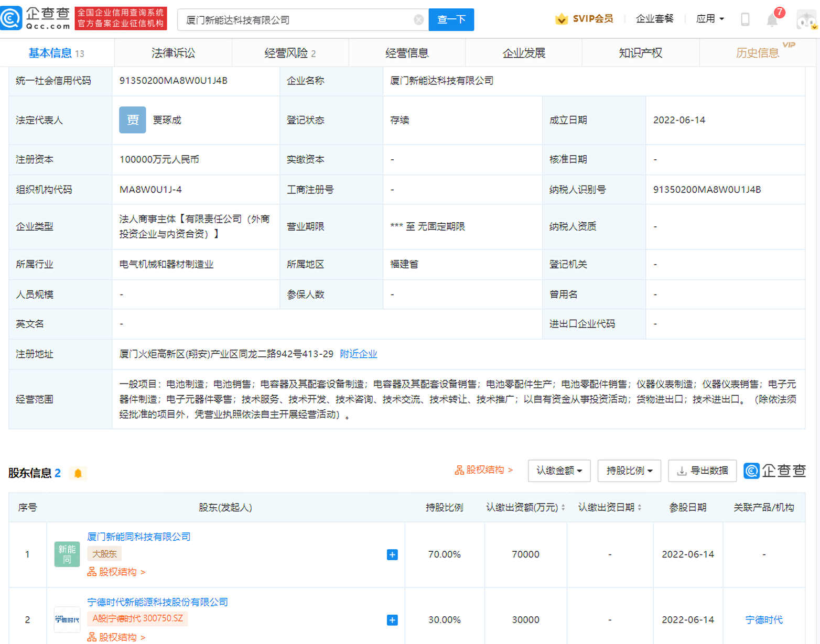Clear the search box text
The height and width of the screenshot is (644, 820).
coord(418,20)
